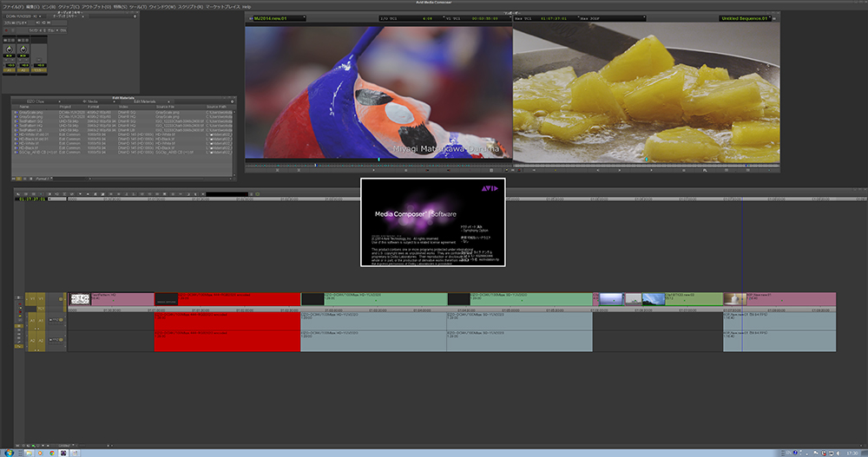The width and height of the screenshot is (868, 457).
Task: Open the クリップ(C) menu
Action: tap(69, 7)
